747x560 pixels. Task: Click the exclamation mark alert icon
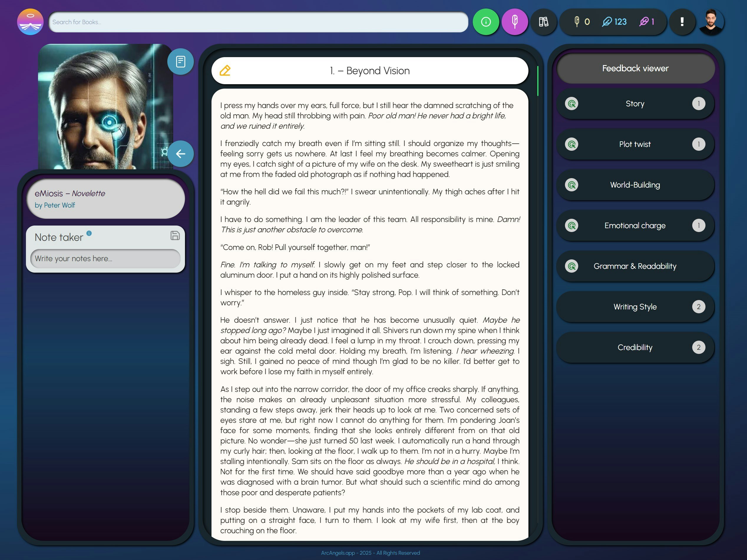click(x=682, y=22)
